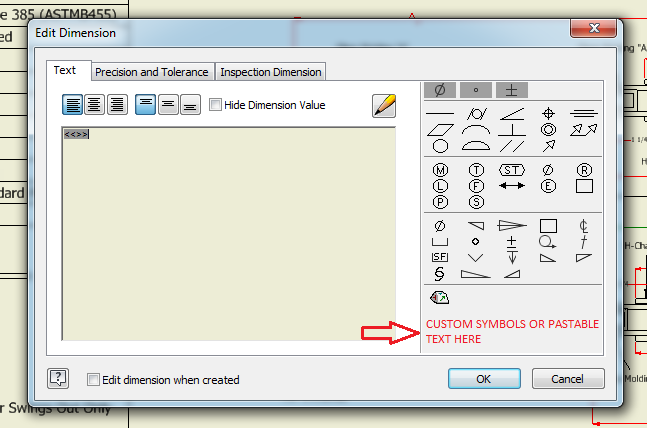
Task: Insert the between double-headed arrow symbol
Action: [512, 186]
